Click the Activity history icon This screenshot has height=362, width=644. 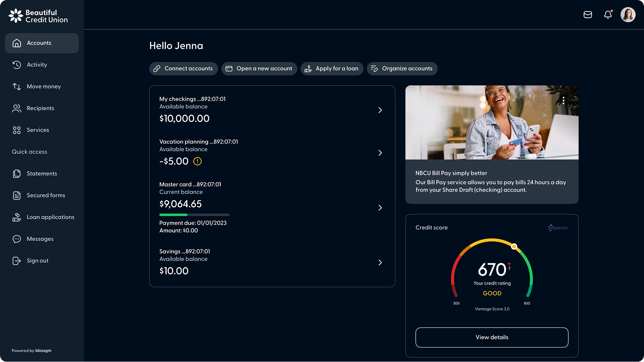[17, 65]
